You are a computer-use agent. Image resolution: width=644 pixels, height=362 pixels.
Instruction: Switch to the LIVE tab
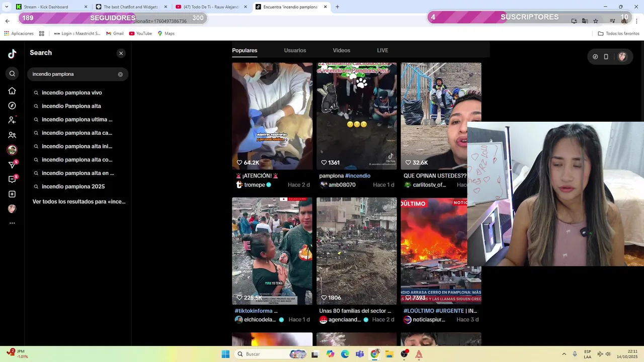tap(382, 50)
